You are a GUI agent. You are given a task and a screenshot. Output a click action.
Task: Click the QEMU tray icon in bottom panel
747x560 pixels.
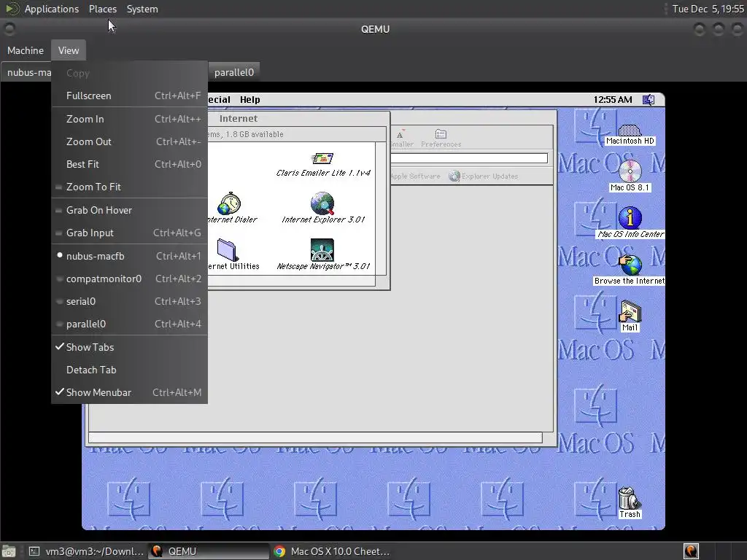[x=691, y=551]
